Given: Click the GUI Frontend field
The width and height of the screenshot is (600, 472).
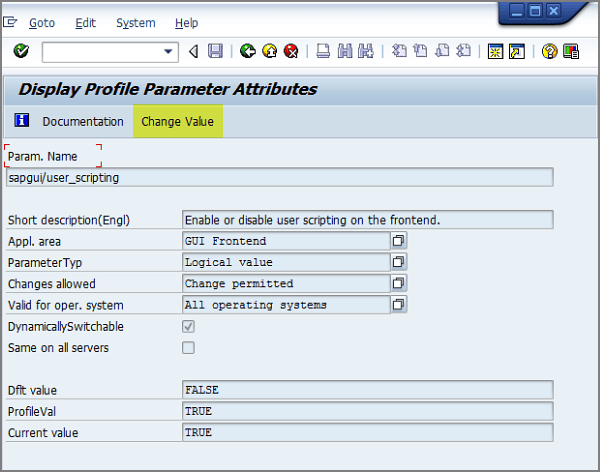Looking at the screenshot, I should (286, 241).
